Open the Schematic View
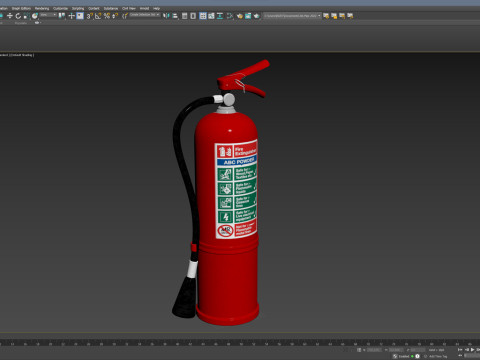The width and height of the screenshot is (480, 360). (x=220, y=16)
